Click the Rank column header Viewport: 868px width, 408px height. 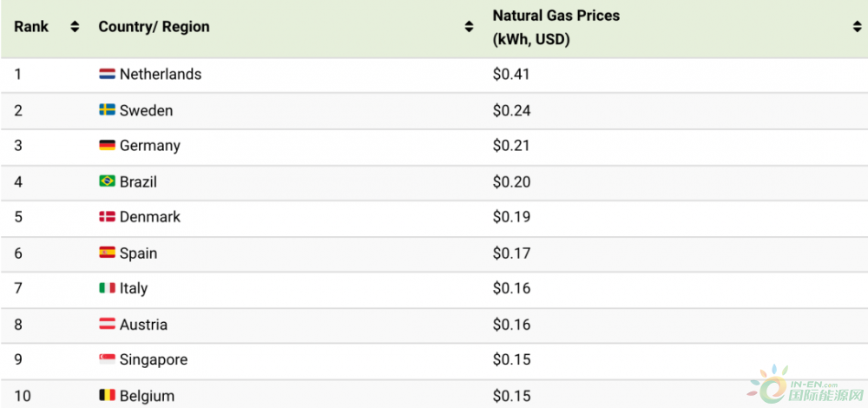tap(31, 27)
